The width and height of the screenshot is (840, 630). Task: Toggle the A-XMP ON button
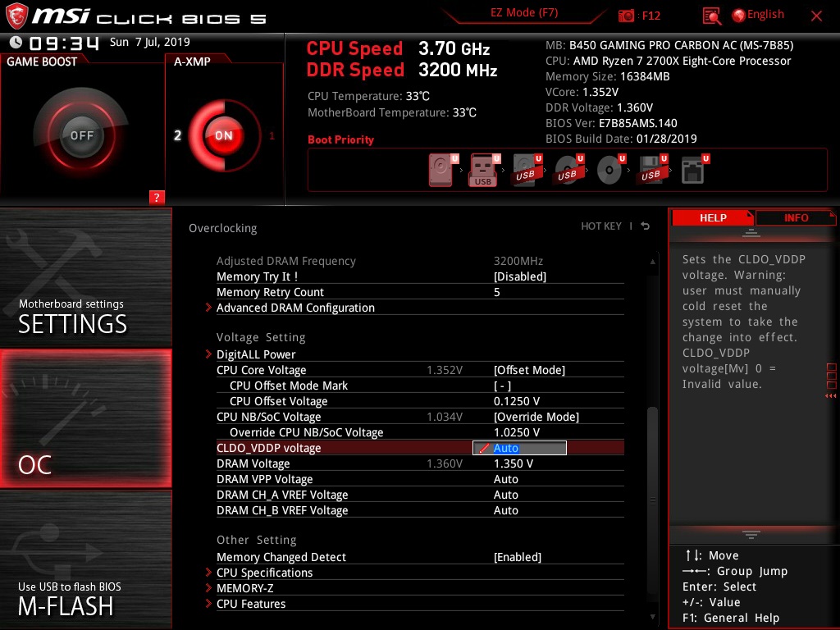point(224,135)
